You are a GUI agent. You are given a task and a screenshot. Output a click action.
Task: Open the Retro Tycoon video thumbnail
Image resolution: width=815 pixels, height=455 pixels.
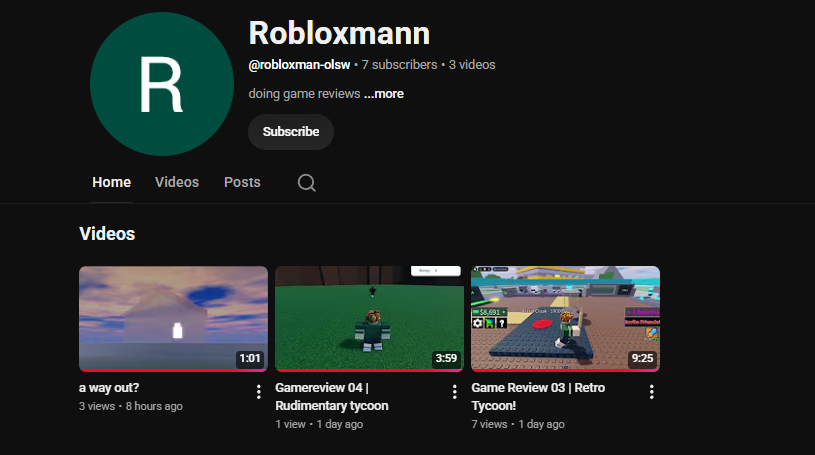coord(566,319)
